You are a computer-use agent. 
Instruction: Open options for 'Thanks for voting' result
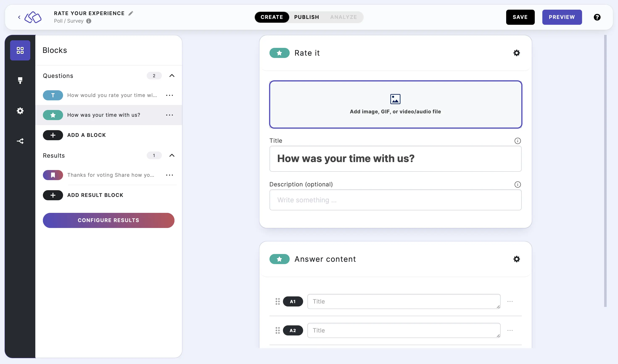pos(169,175)
